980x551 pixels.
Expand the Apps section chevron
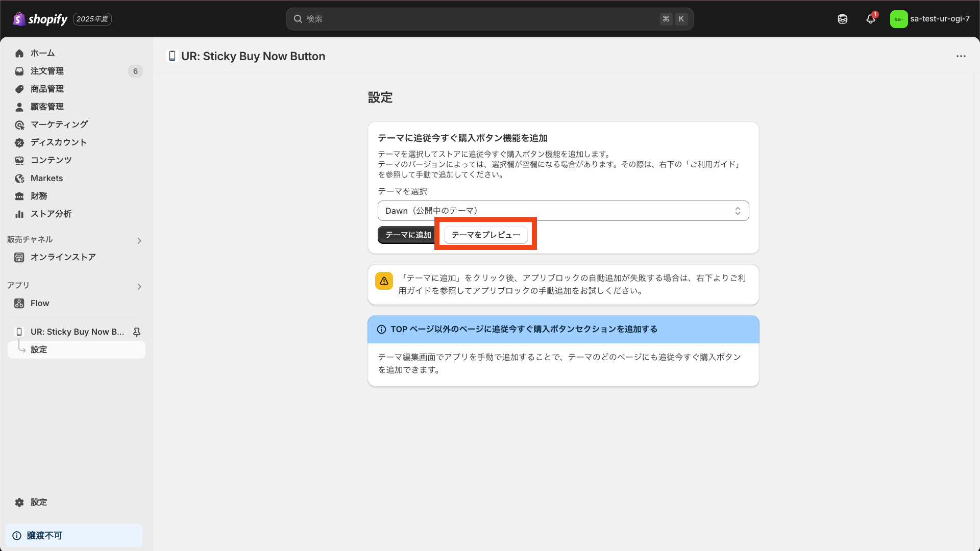139,287
